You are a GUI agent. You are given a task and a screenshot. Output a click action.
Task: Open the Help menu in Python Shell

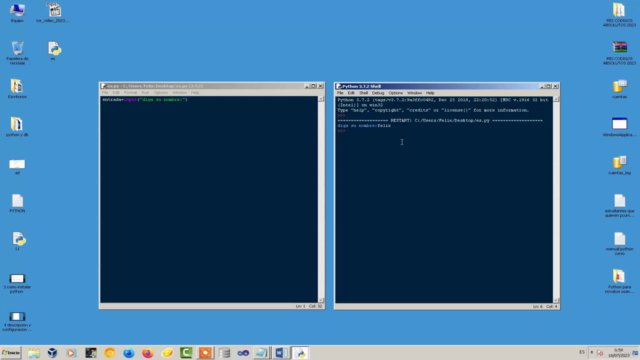pyautogui.click(x=430, y=93)
